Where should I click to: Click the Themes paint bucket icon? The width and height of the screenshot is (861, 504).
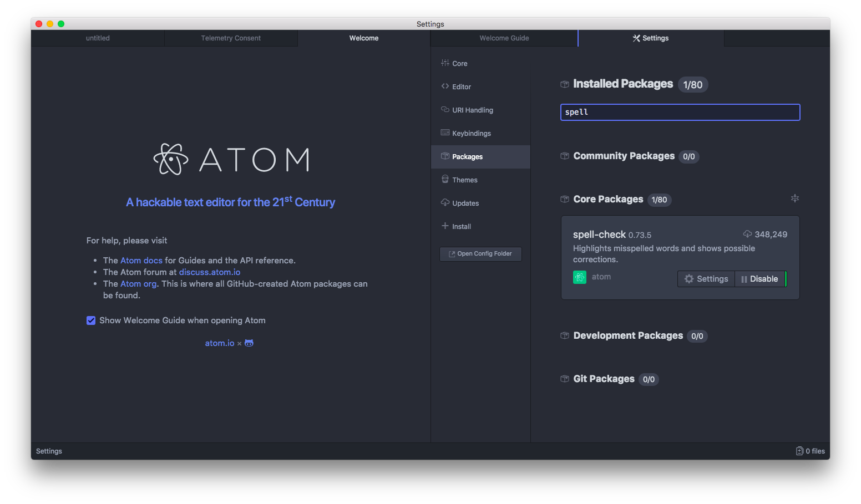point(445,179)
